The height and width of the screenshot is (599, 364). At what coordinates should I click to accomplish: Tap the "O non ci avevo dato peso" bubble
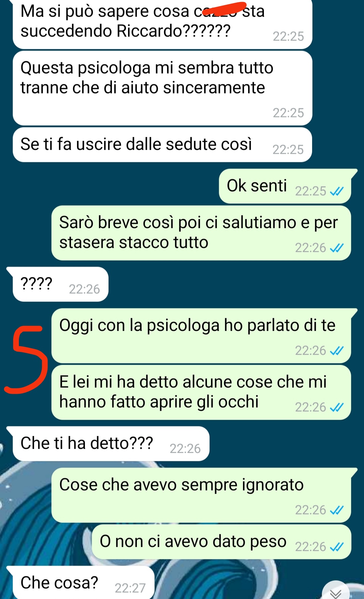click(221, 542)
